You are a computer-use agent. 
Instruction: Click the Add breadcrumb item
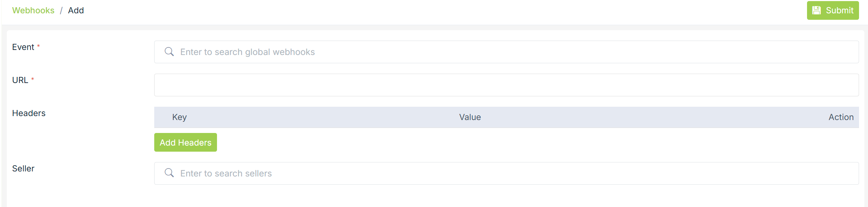pos(76,10)
